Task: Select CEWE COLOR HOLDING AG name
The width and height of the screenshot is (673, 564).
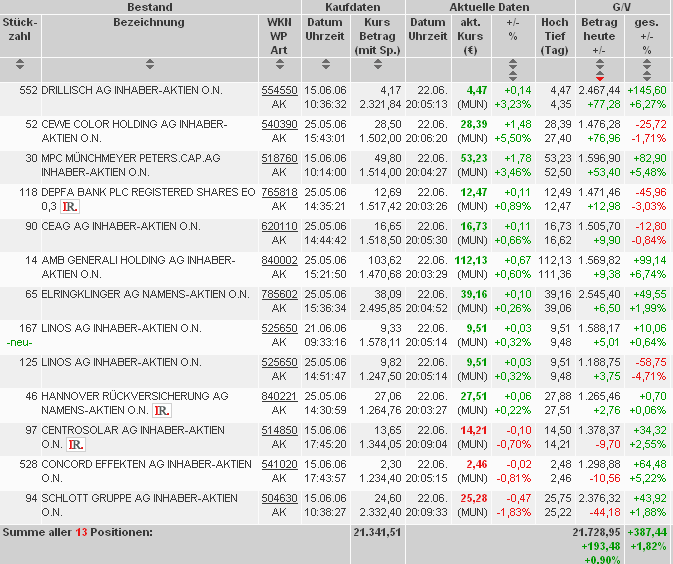Action: coord(134,131)
